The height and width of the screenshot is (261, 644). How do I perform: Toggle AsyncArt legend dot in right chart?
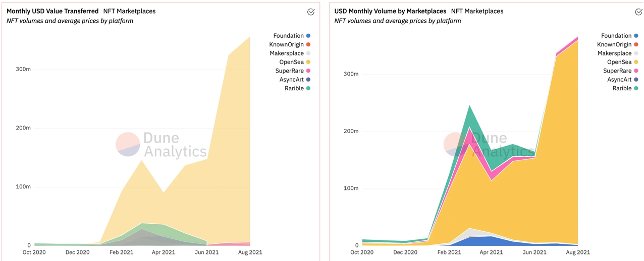(636, 80)
